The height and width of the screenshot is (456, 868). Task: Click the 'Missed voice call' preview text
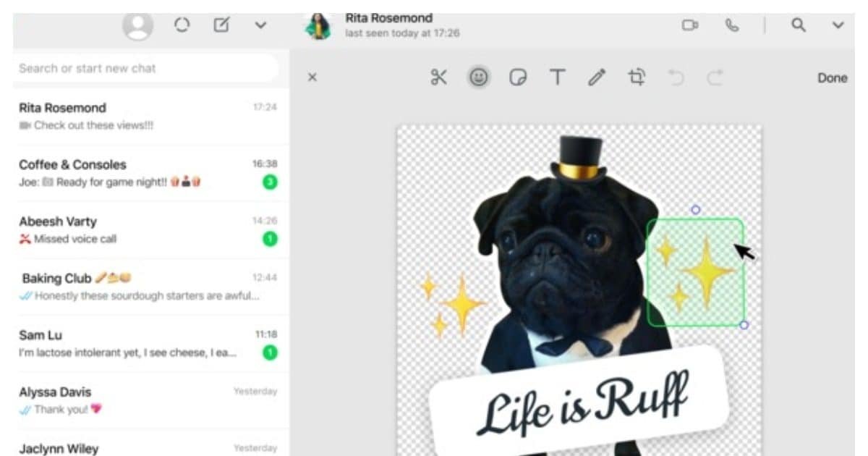coord(75,239)
